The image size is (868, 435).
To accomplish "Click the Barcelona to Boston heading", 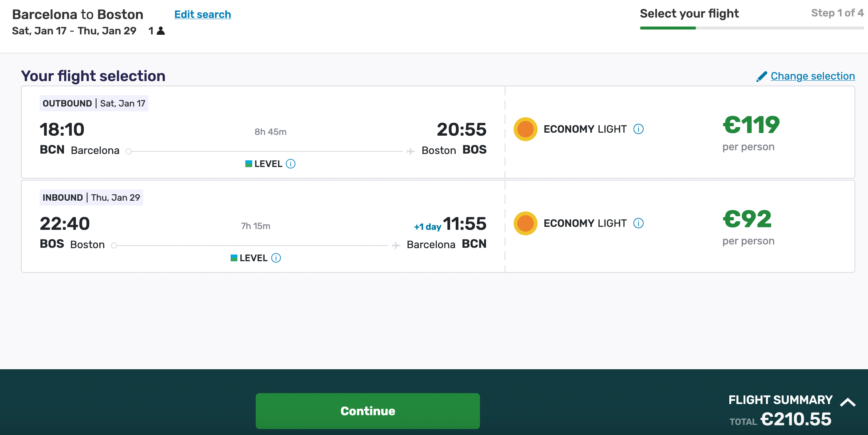I will tap(77, 14).
